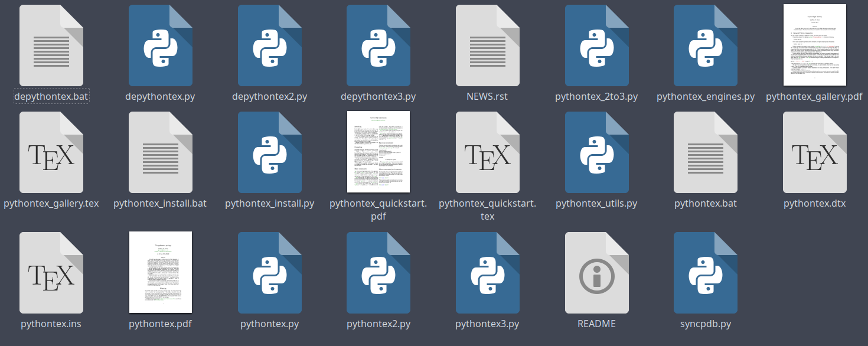Viewport: 868px width, 346px height.
Task: Click the pythontex.bat file icon
Action: pos(706,153)
